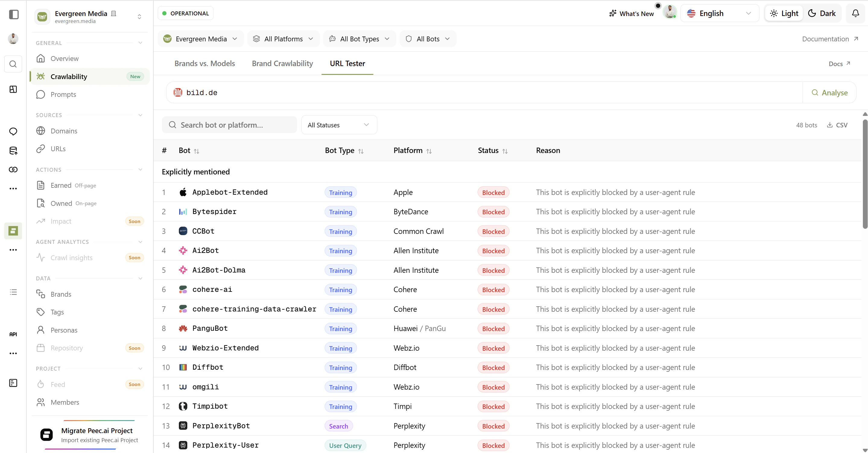Click the PerplexityBot icon
This screenshot has width=868, height=453.
pyautogui.click(x=183, y=426)
